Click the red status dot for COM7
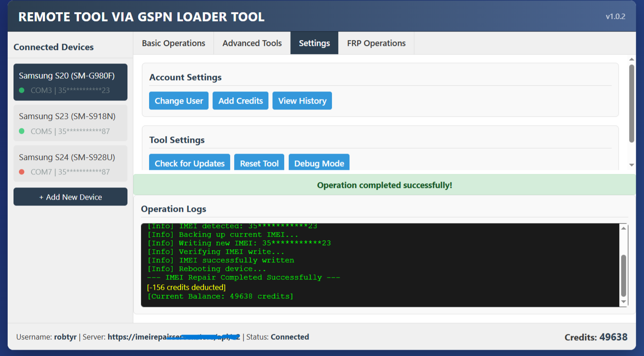The image size is (644, 356). 22,172
